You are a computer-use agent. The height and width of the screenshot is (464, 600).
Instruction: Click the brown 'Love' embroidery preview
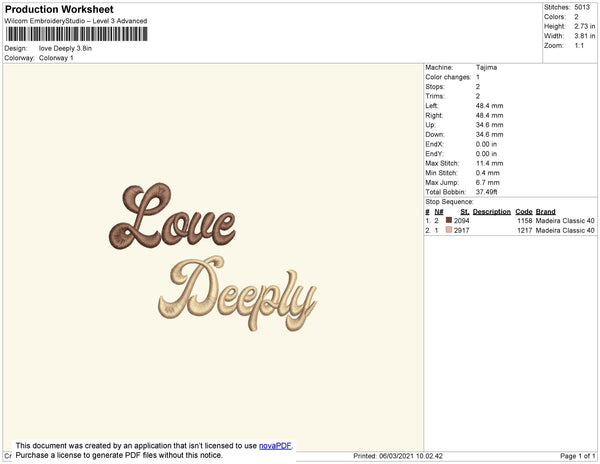pyautogui.click(x=172, y=217)
